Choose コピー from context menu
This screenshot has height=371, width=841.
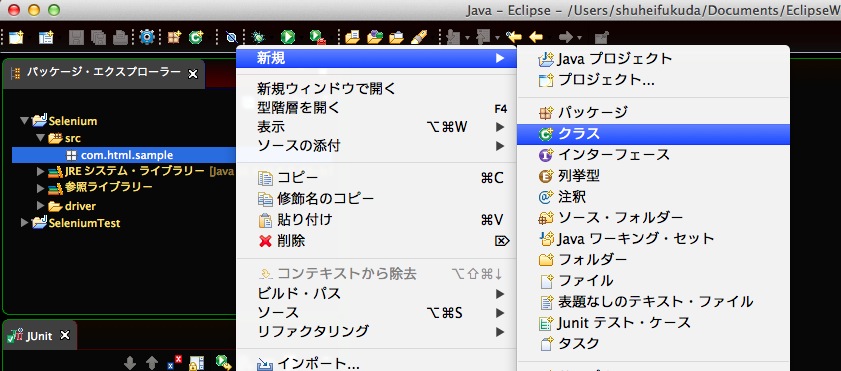(376, 178)
